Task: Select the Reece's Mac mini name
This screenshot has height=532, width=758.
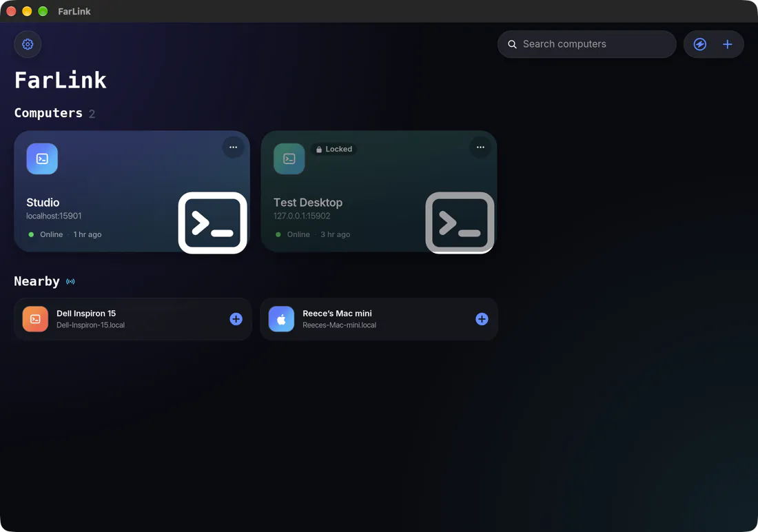Action: tap(337, 314)
